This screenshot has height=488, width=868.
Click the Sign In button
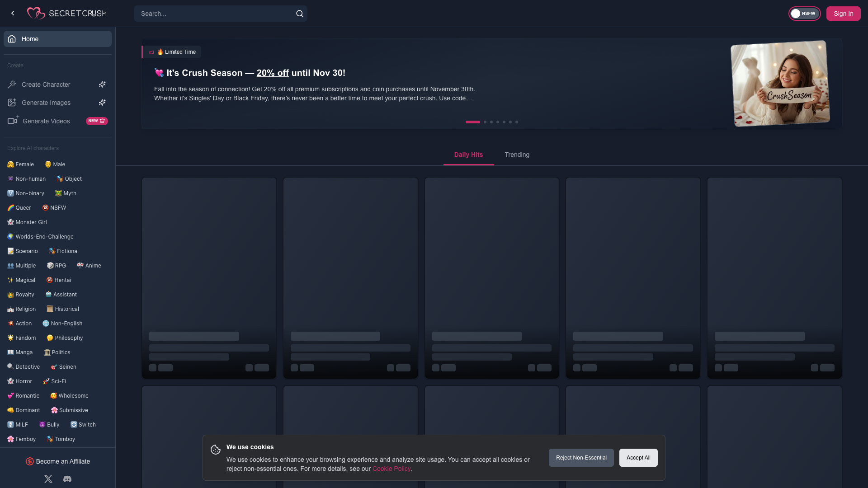[x=843, y=14]
